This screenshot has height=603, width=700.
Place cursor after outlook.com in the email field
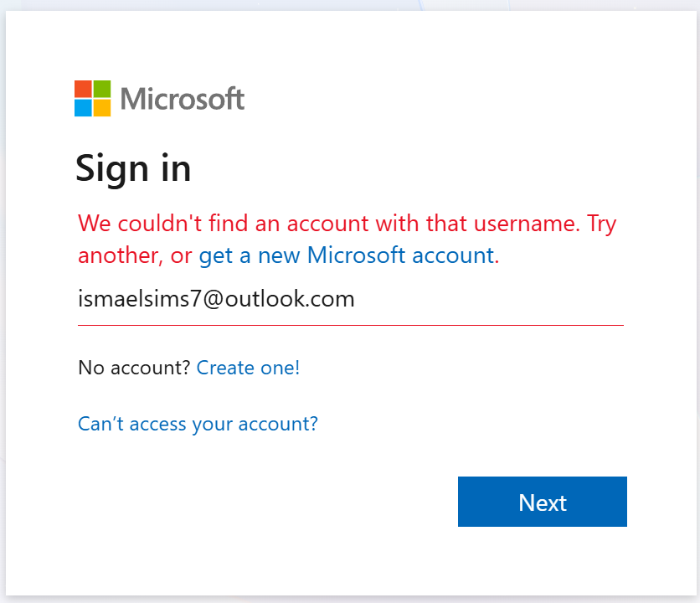(356, 299)
